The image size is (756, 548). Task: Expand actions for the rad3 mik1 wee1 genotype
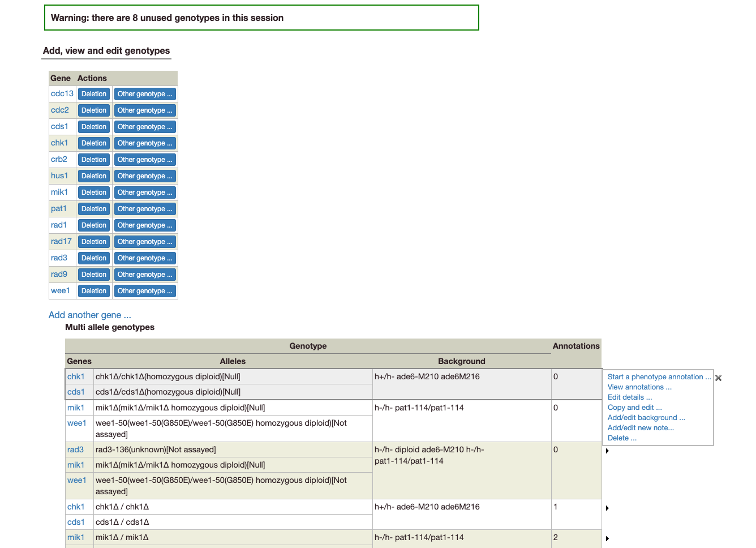[x=607, y=451]
